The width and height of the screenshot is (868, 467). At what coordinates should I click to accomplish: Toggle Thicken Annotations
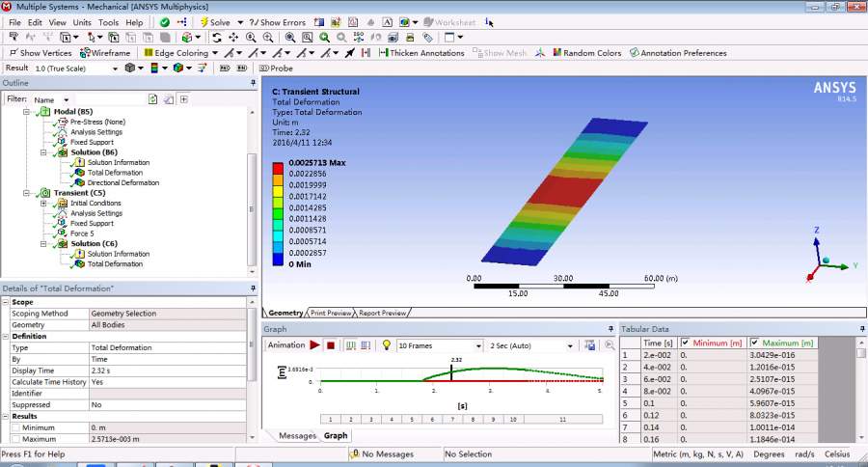point(421,53)
